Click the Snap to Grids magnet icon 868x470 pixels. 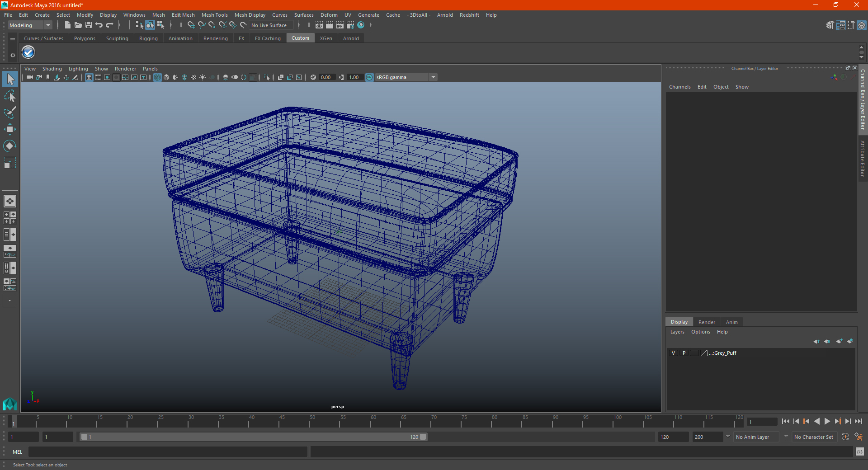click(191, 25)
